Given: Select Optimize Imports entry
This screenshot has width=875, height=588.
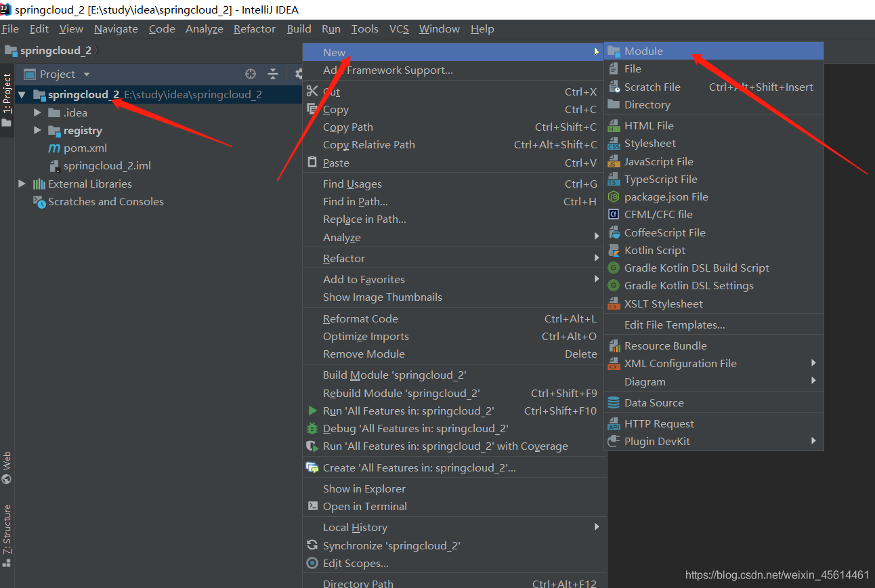Looking at the screenshot, I should [452, 336].
